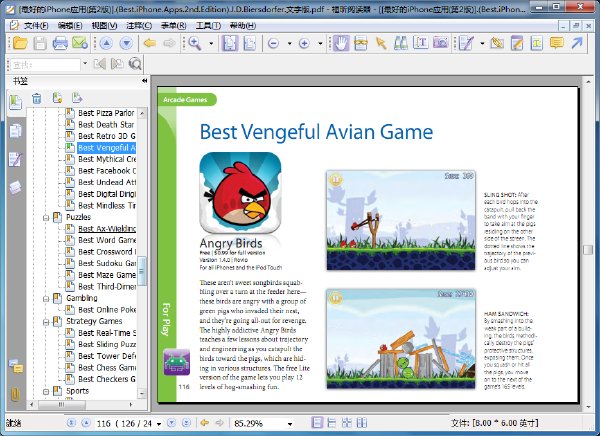Jump to first page in status bar

tap(71, 423)
